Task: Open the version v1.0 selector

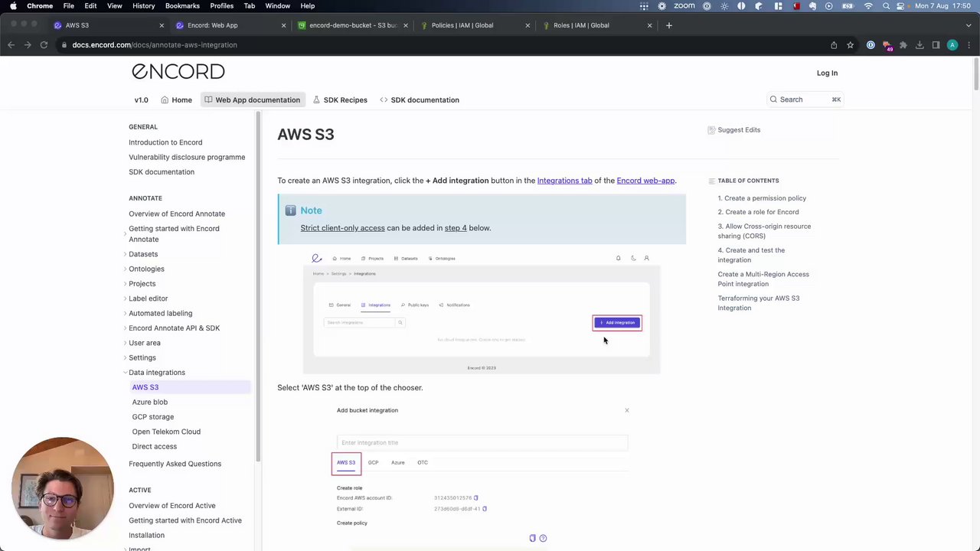Action: pyautogui.click(x=142, y=99)
